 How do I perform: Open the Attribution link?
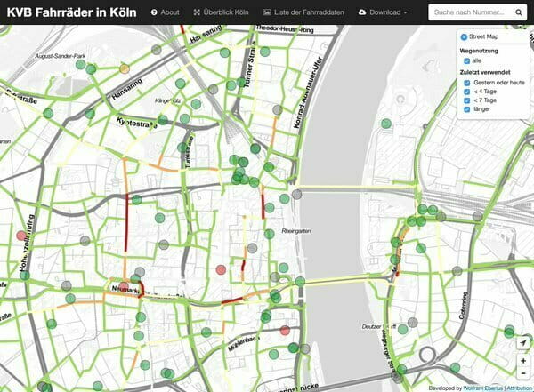[520, 388]
